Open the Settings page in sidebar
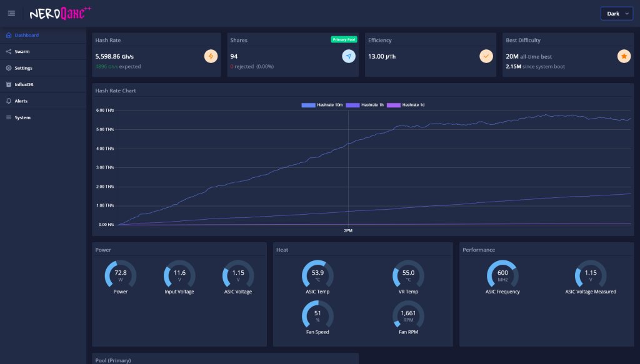 pos(23,68)
